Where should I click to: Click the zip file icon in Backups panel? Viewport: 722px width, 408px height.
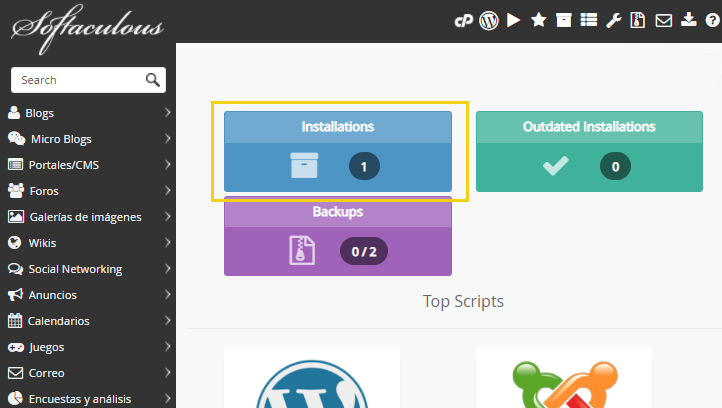click(302, 251)
